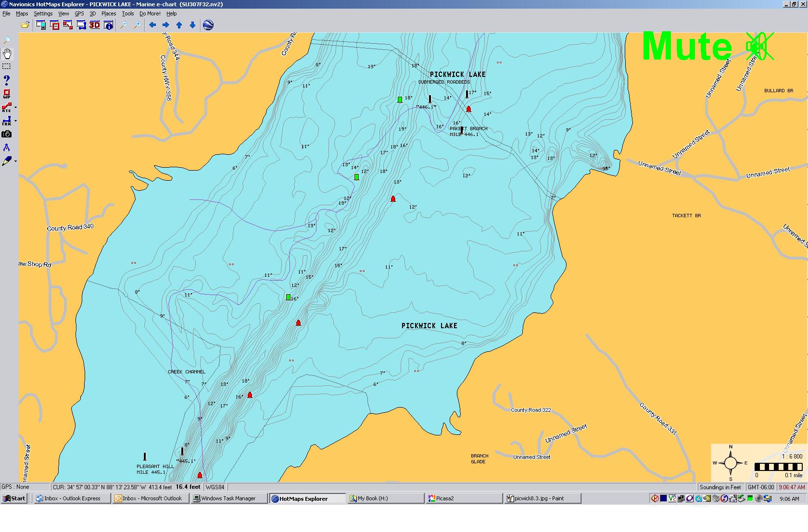The height and width of the screenshot is (532, 808).
Task: Select the magnifier zoom tool
Action: 7,39
